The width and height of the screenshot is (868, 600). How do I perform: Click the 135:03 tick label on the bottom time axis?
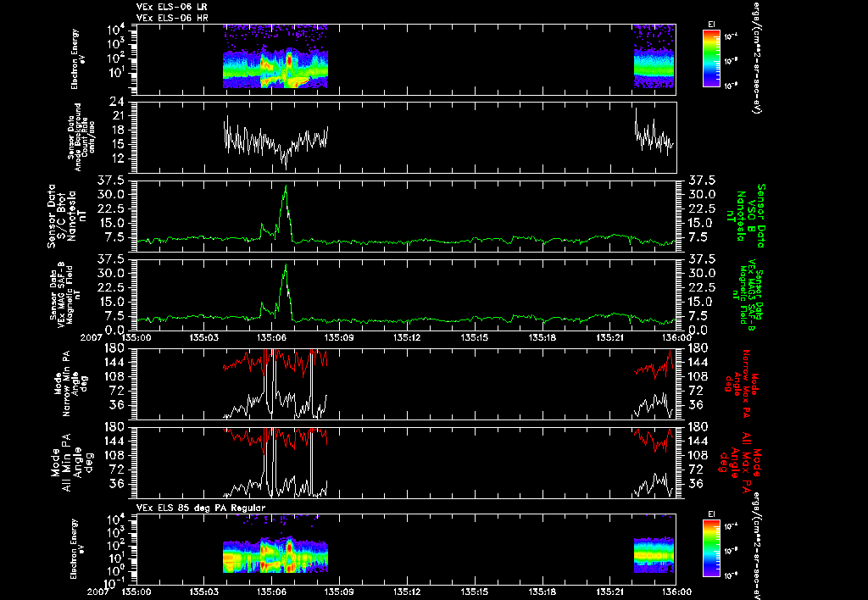[x=203, y=592]
